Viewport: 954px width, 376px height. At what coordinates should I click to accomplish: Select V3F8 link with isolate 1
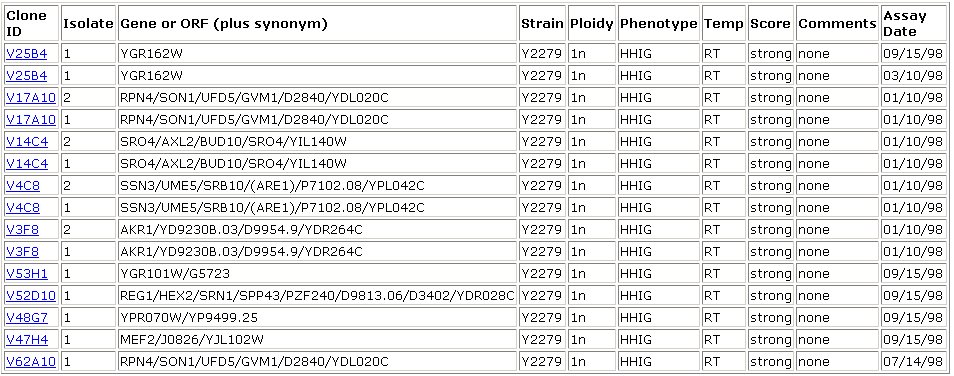[23, 251]
